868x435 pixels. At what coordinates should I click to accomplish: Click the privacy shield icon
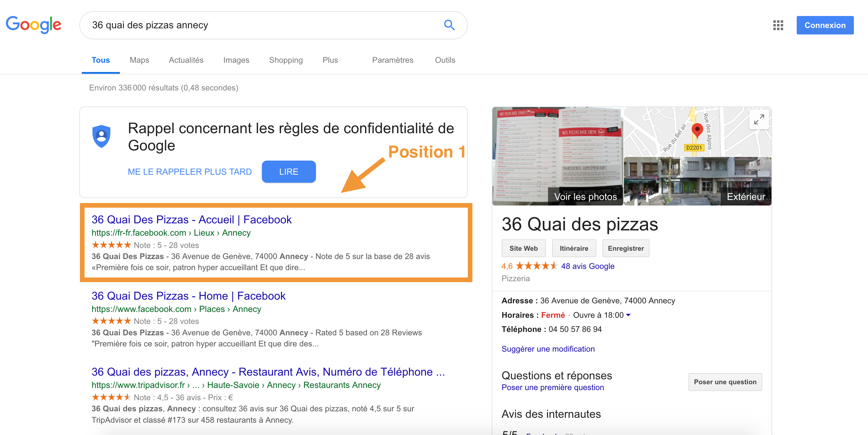click(x=101, y=136)
